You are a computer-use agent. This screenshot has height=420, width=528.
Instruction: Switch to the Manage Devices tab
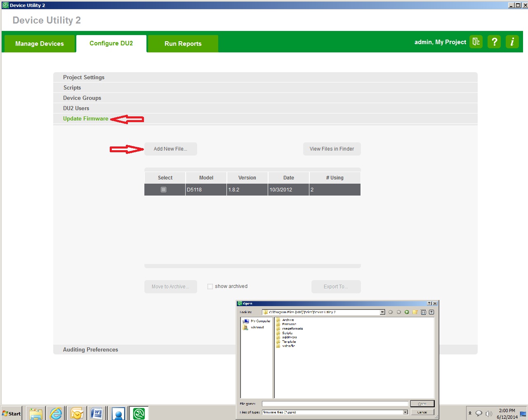point(39,43)
